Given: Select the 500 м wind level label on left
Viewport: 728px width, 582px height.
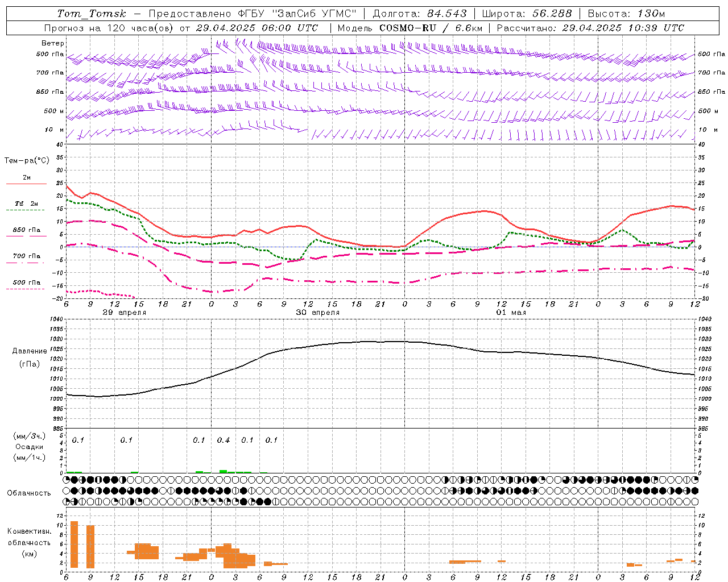Looking at the screenshot, I should coord(55,111).
